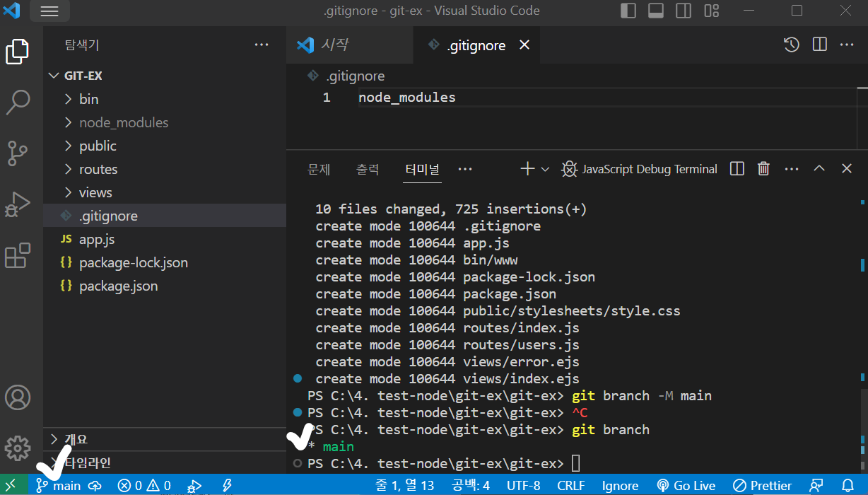Create a new terminal with plus
Viewport: 868px width, 495px height.
click(x=527, y=169)
